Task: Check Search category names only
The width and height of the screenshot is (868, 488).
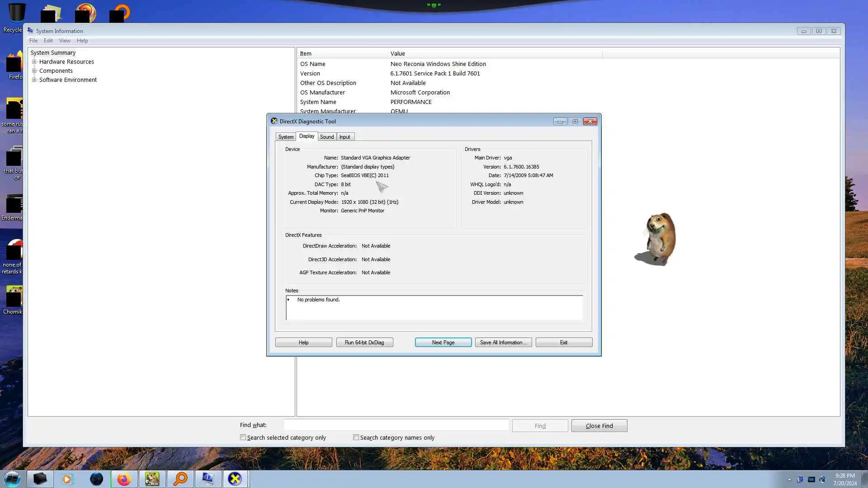Action: (x=356, y=437)
